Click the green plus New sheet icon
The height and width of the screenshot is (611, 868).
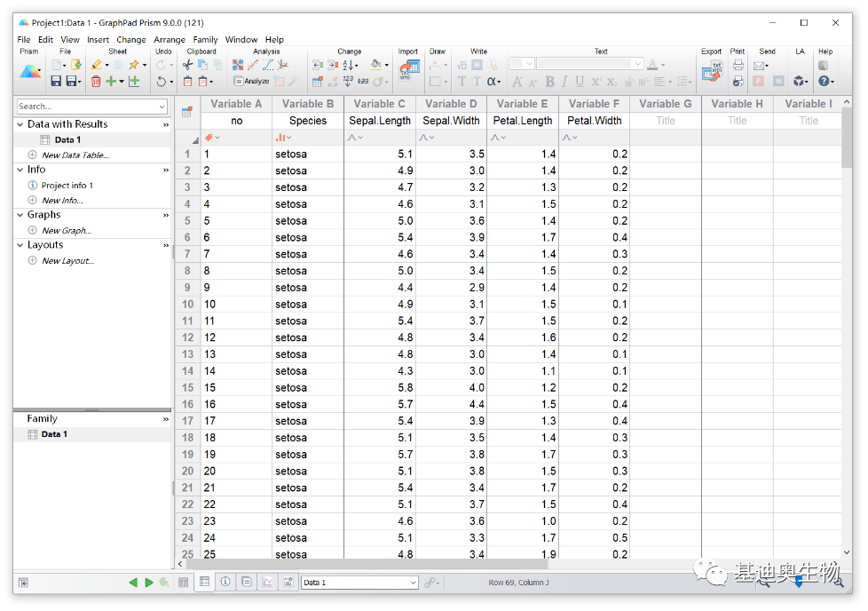click(111, 81)
